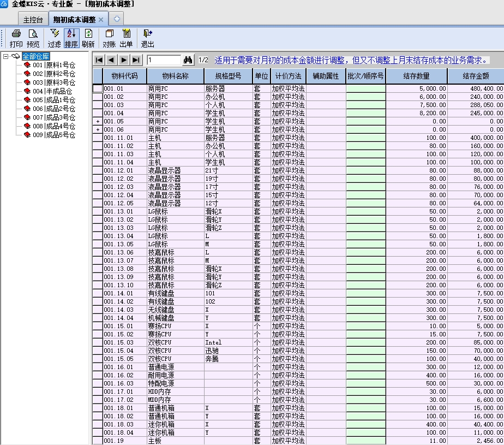Screen dimensions: 504x445
Task: Select warehouse 007 成品3号仓
Action: click(x=54, y=117)
